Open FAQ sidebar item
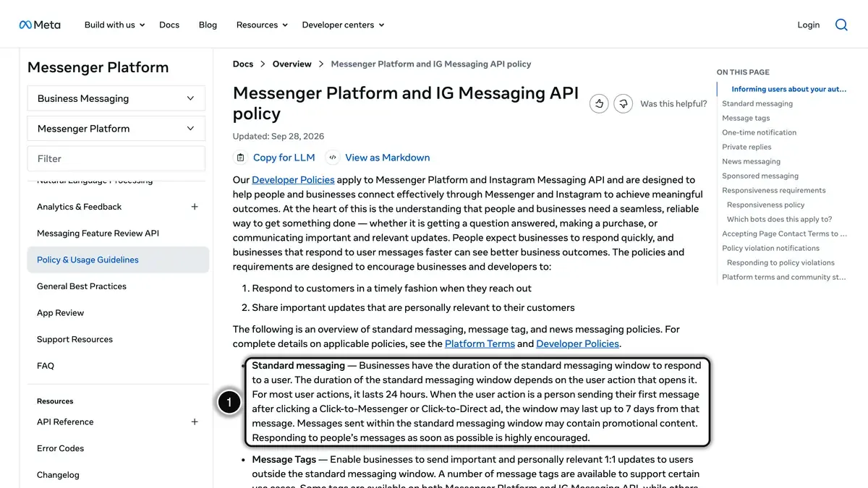This screenshot has height=488, width=868. 46,366
